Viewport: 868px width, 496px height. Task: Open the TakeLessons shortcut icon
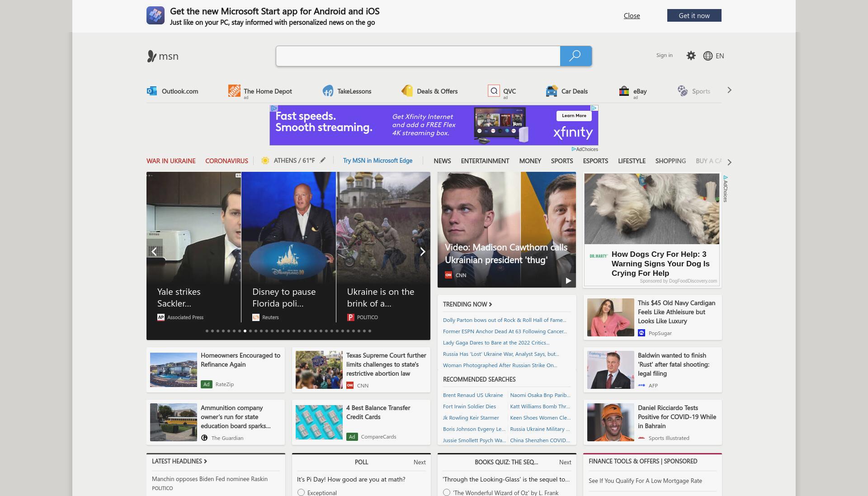[328, 91]
